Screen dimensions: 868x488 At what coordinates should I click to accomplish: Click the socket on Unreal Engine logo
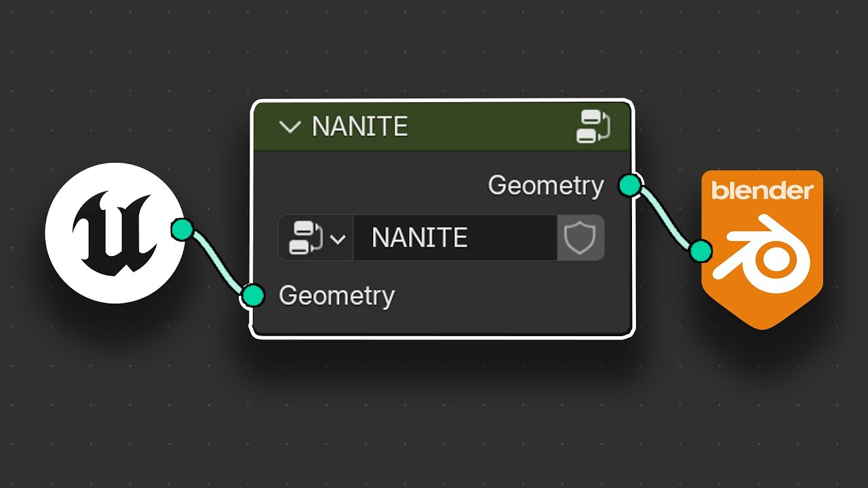pyautogui.click(x=182, y=229)
